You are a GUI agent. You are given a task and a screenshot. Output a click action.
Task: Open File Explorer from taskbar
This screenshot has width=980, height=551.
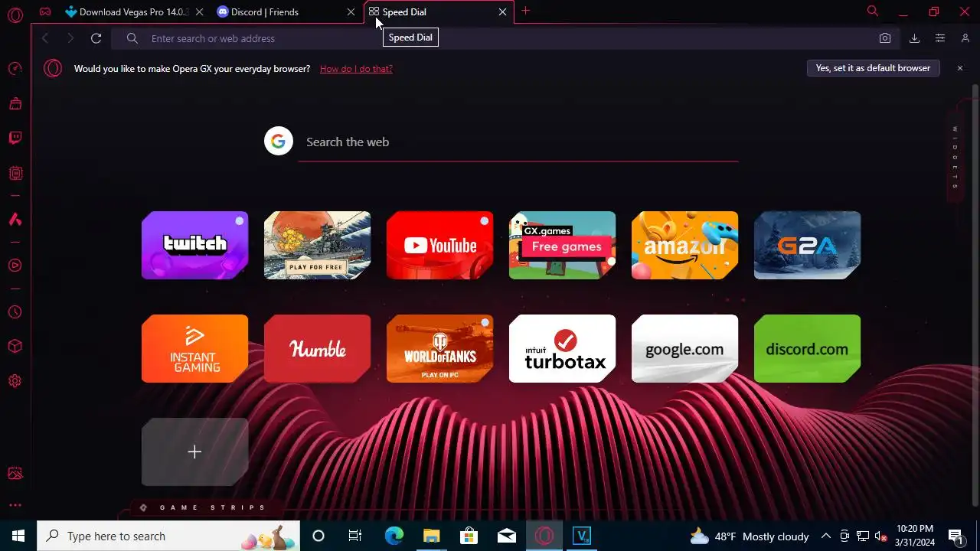(x=431, y=536)
